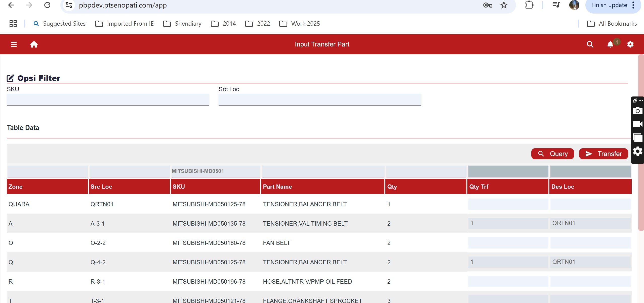Reload the page

(47, 5)
